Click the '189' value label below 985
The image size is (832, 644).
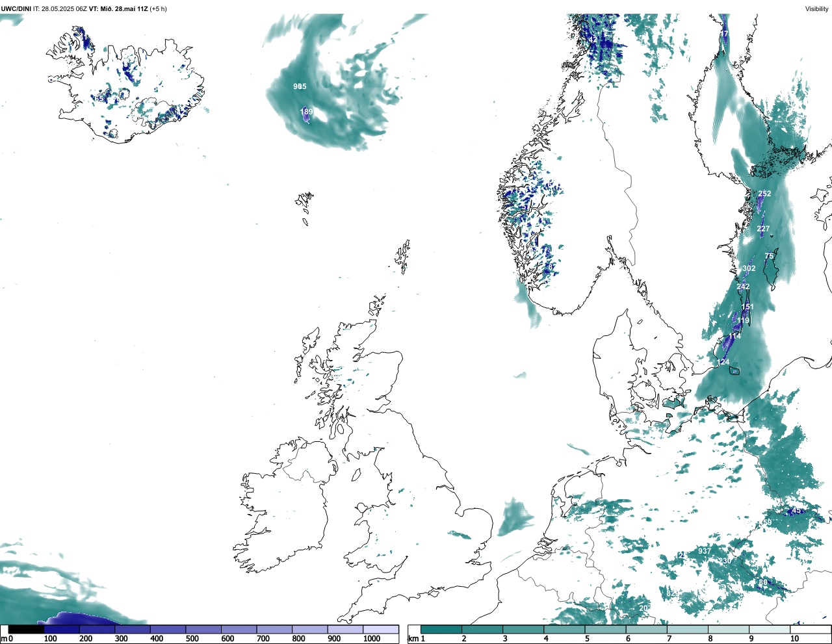pos(307,112)
